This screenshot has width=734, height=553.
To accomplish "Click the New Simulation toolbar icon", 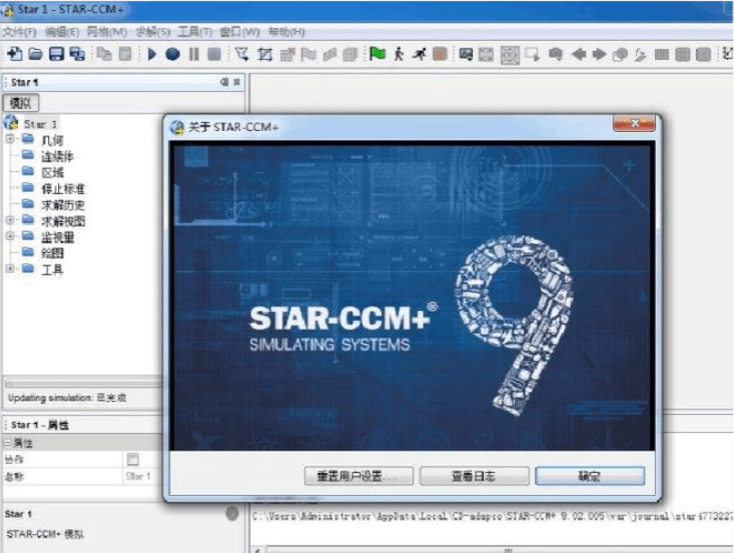I will [x=15, y=54].
